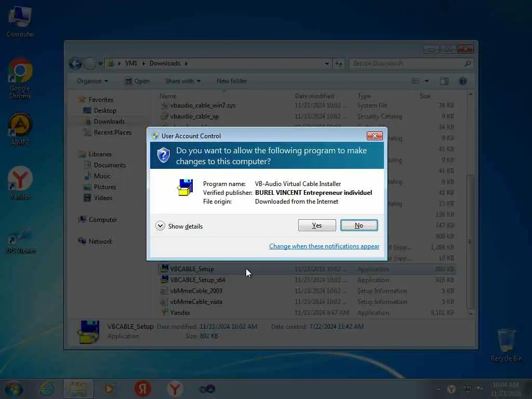
Task: Click Explorer help icon
Action: pos(462,81)
